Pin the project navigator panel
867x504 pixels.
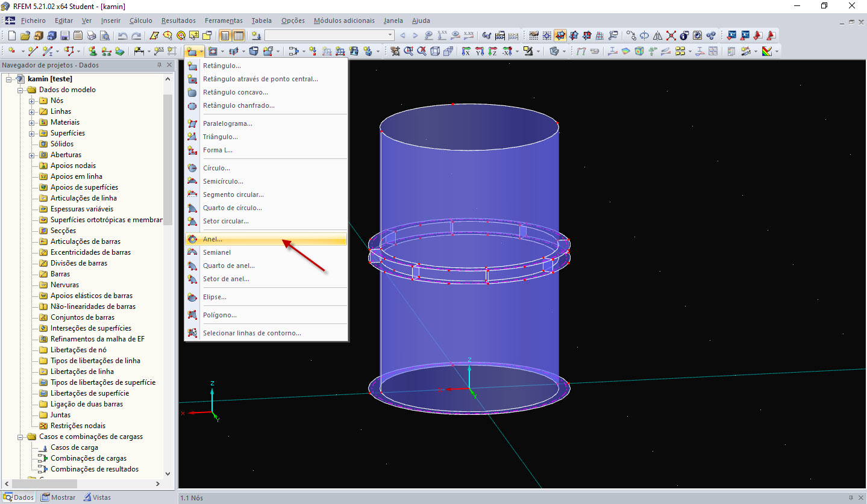click(x=159, y=65)
